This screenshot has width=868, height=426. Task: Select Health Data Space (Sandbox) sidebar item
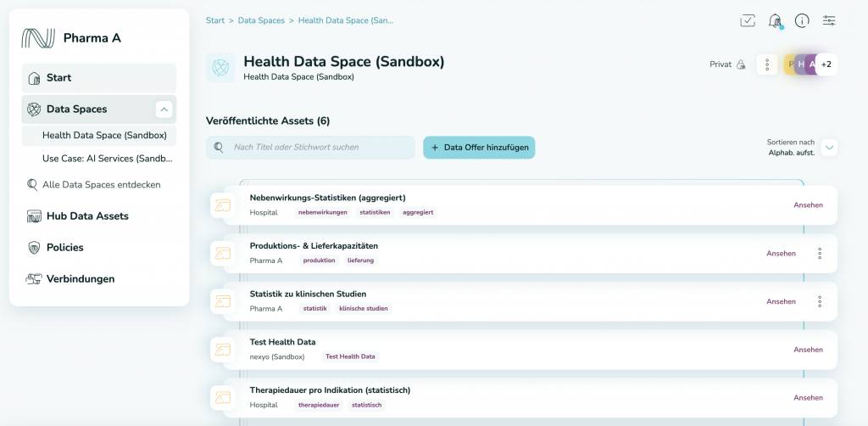pyautogui.click(x=99, y=136)
